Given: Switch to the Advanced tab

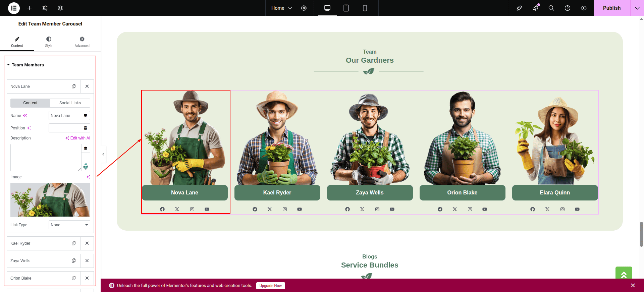Looking at the screenshot, I should [x=82, y=42].
